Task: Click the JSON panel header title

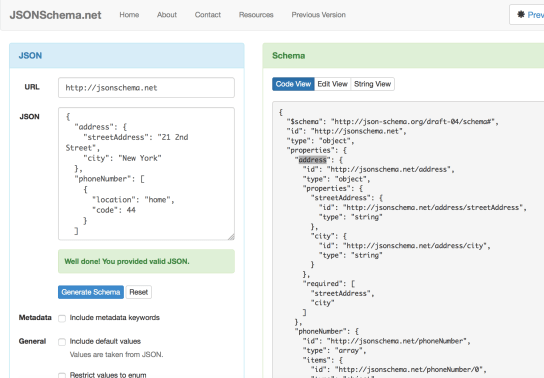Action: (30, 55)
